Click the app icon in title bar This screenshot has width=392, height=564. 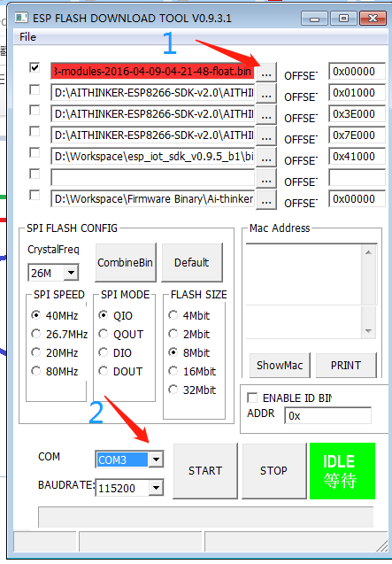point(21,18)
